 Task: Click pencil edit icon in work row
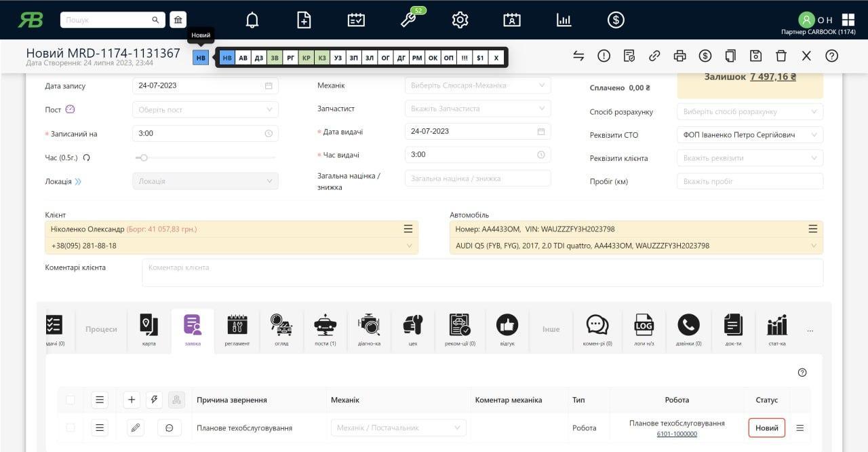point(136,428)
